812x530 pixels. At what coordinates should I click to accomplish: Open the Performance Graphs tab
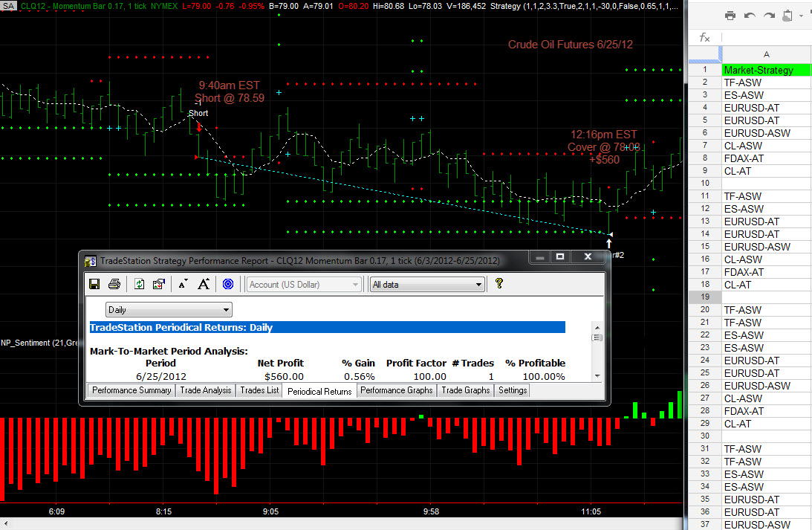(x=397, y=391)
